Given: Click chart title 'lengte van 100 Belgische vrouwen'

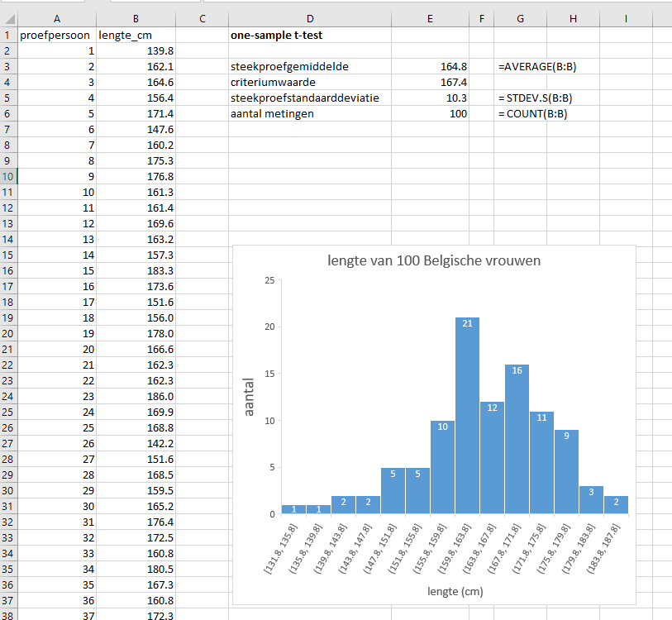Looking at the screenshot, I should 434,261.
